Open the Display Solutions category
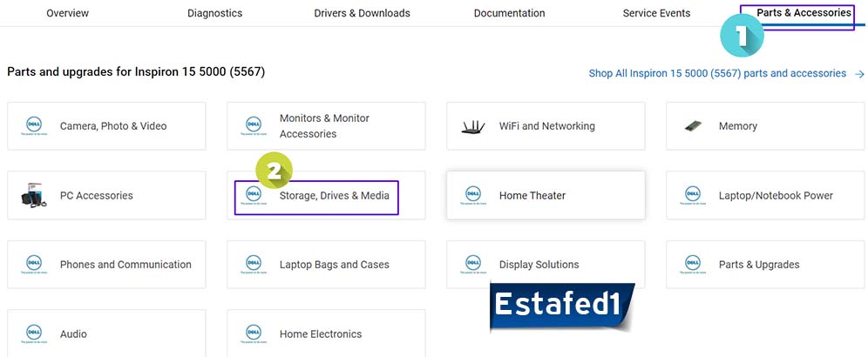This screenshot has height=357, width=868. tap(546, 265)
